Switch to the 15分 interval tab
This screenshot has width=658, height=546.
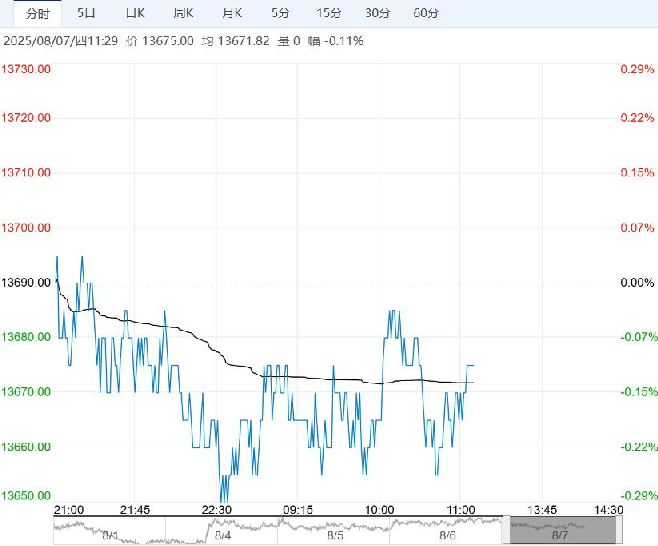point(329,13)
